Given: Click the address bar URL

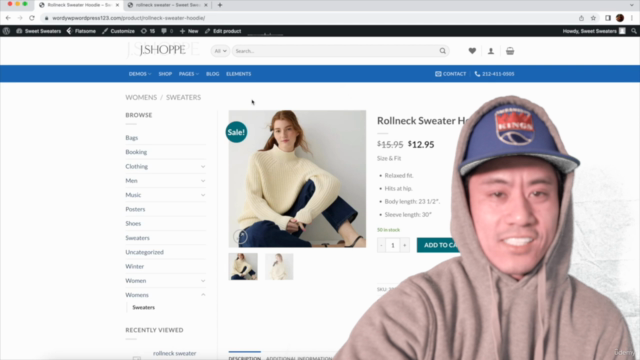Looking at the screenshot, I should pyautogui.click(x=129, y=18).
